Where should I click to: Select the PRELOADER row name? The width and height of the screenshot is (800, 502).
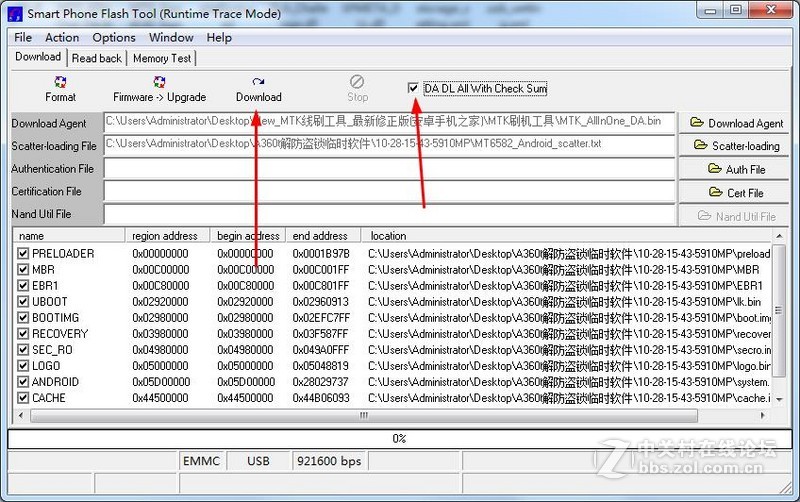63,254
